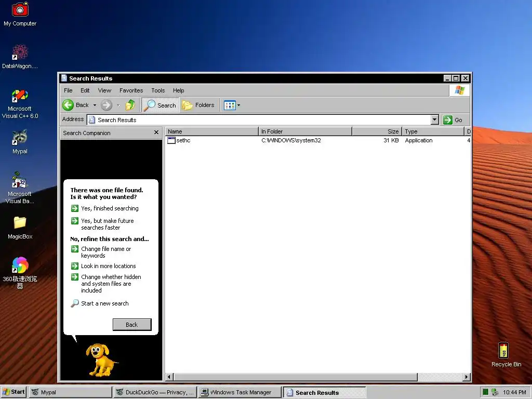Click Yes, finished searching arrow icon
Screen dimensions: 532x399
tap(75, 208)
